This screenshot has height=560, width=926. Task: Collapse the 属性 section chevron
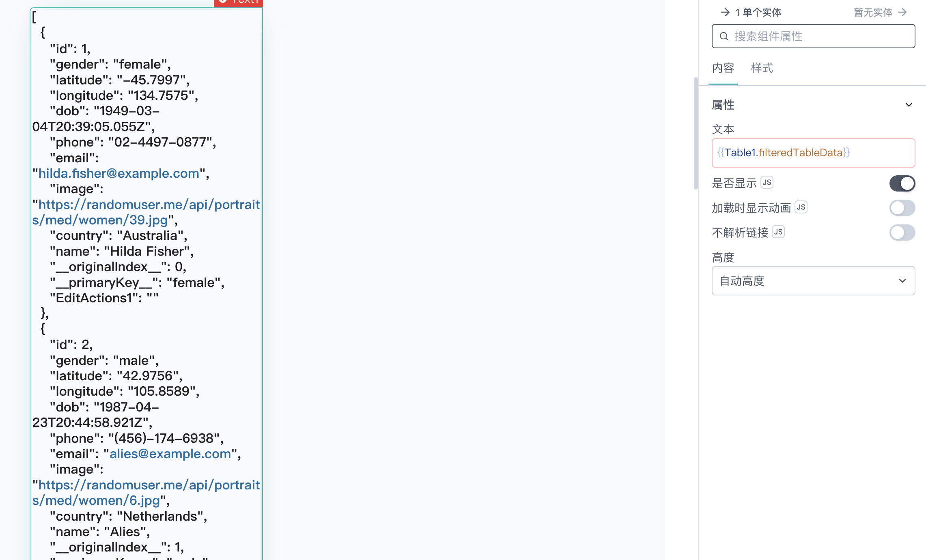(x=909, y=105)
